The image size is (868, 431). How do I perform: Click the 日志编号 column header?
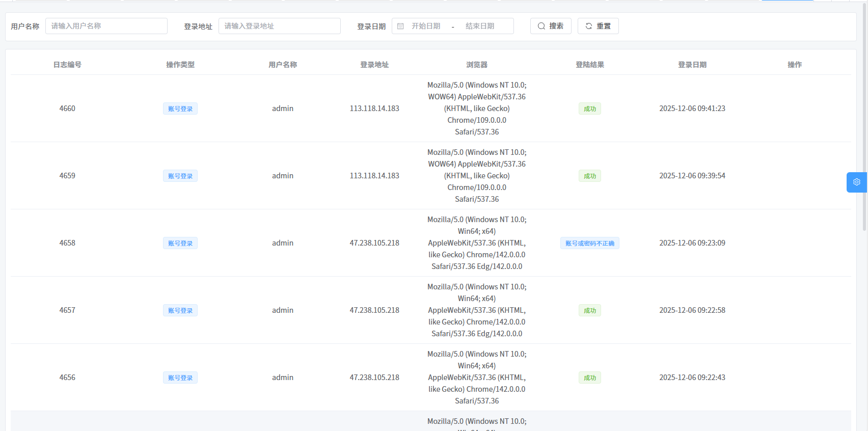click(x=67, y=65)
